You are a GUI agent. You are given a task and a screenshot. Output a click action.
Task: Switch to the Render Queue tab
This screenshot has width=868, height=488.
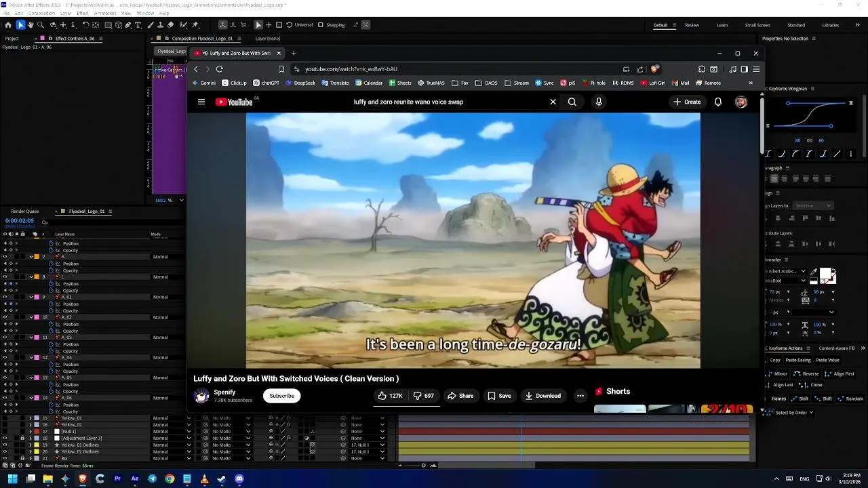click(x=25, y=211)
